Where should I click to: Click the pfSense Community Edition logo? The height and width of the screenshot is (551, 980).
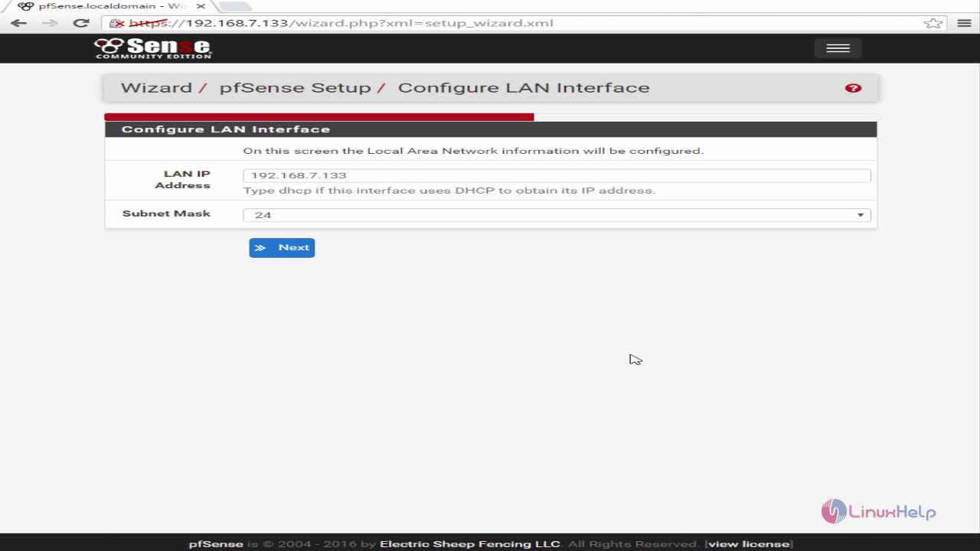point(152,48)
